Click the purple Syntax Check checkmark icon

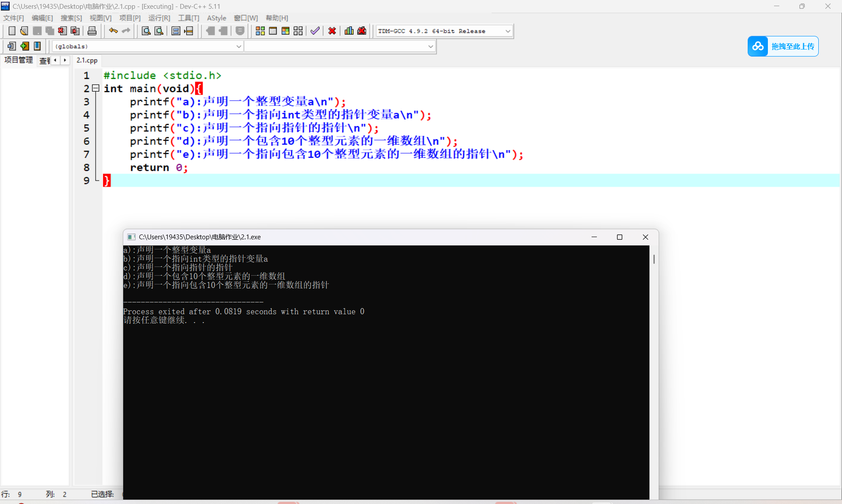click(x=315, y=31)
